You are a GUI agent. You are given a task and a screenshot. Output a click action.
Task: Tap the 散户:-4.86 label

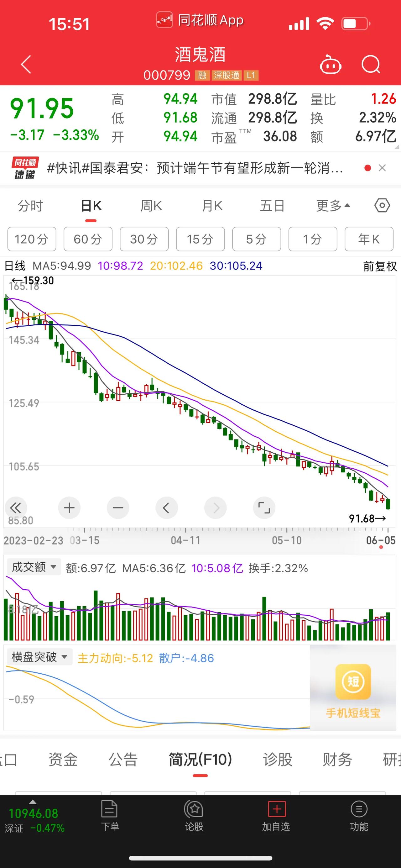coord(186,658)
